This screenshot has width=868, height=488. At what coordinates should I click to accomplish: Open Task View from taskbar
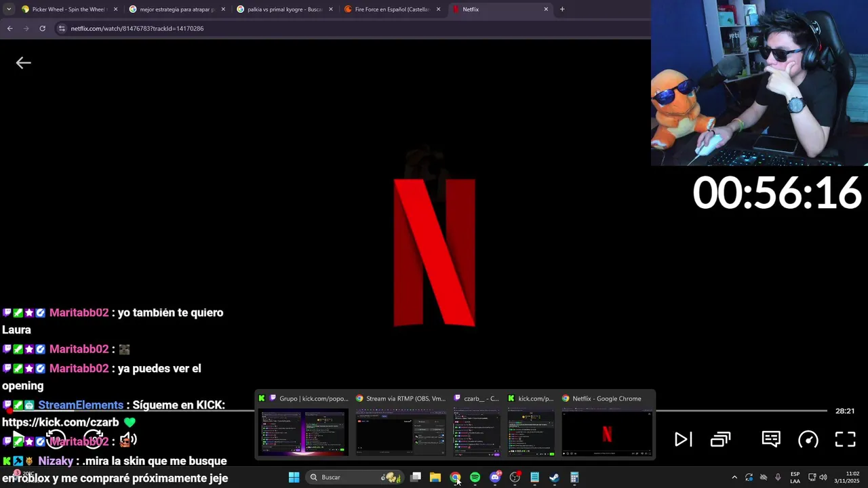coord(416,477)
